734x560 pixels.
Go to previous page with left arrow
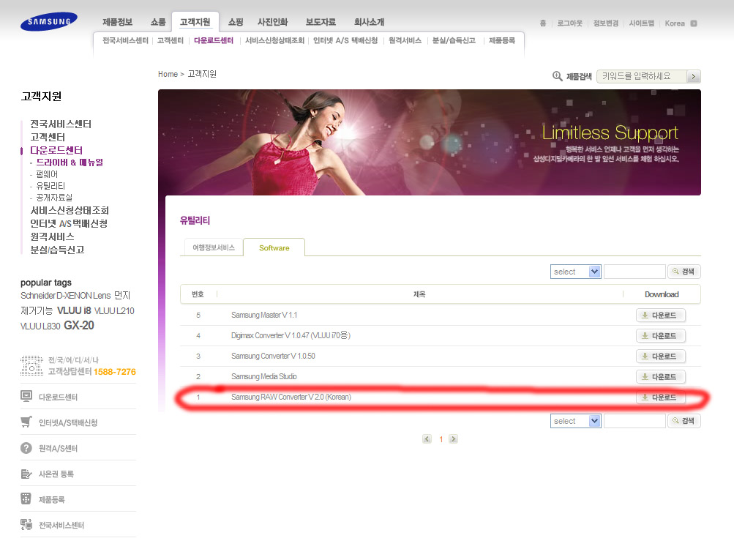coord(427,439)
